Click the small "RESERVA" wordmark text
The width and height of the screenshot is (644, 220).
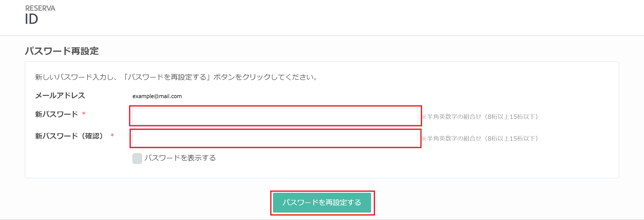pyautogui.click(x=40, y=8)
